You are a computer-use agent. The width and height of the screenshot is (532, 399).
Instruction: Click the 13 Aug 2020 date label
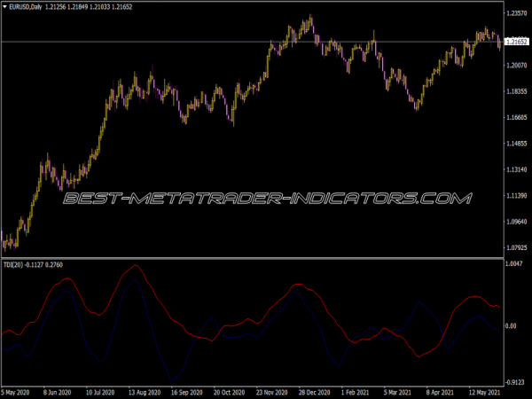(143, 392)
